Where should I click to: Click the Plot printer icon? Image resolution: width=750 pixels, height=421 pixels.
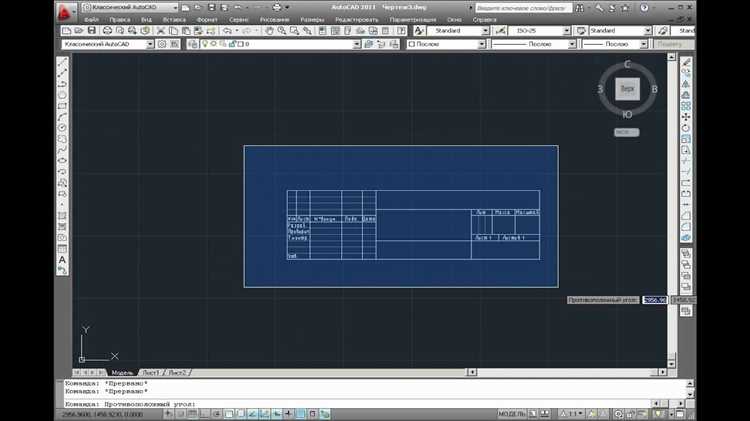point(107,31)
